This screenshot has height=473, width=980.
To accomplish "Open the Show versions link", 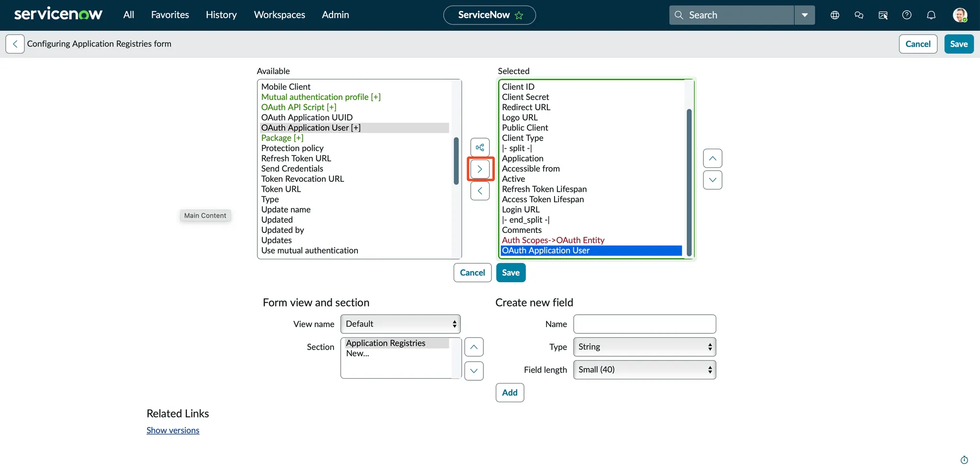I will [173, 430].
